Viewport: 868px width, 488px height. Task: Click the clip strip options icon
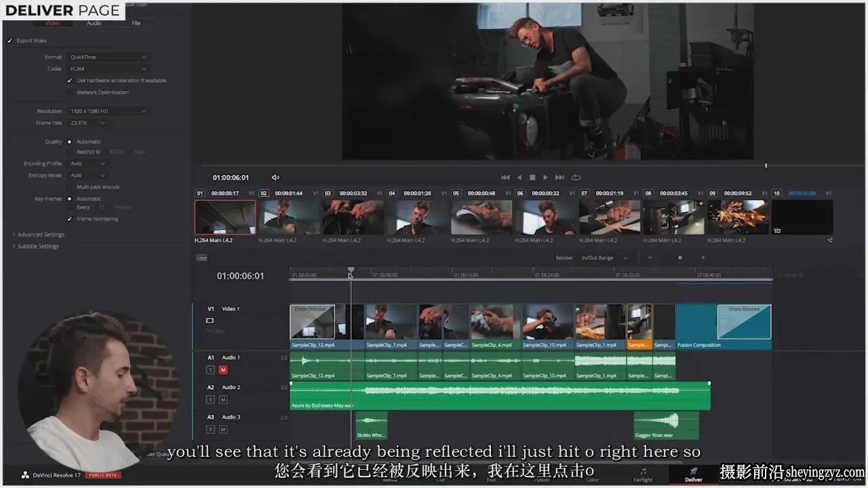coord(830,240)
